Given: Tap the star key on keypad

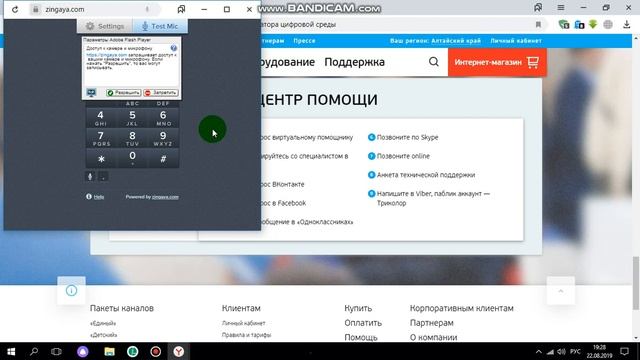Looking at the screenshot, I should 100,159.
